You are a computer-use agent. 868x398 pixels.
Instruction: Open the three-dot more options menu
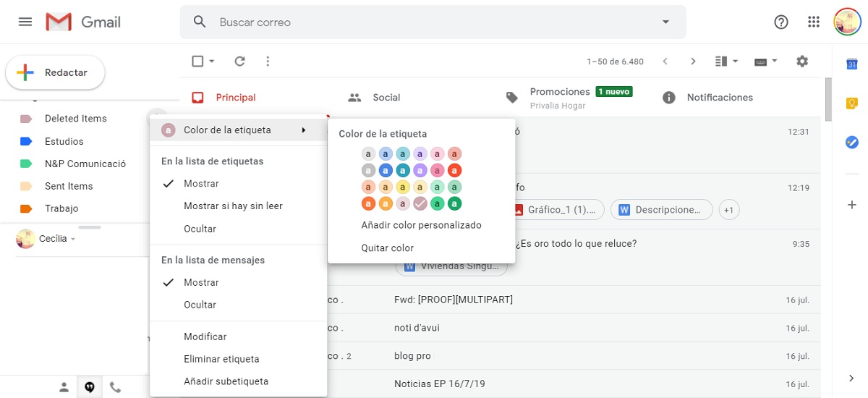coord(268,62)
